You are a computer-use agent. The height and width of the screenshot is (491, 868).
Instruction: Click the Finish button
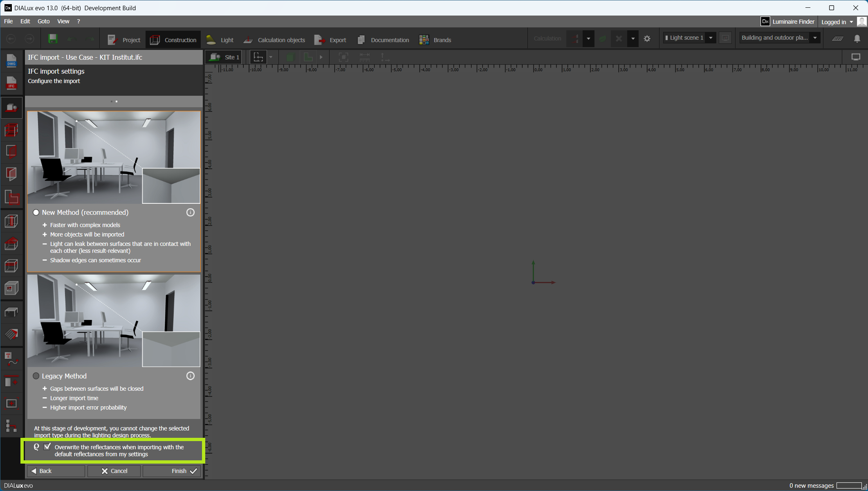(172, 471)
